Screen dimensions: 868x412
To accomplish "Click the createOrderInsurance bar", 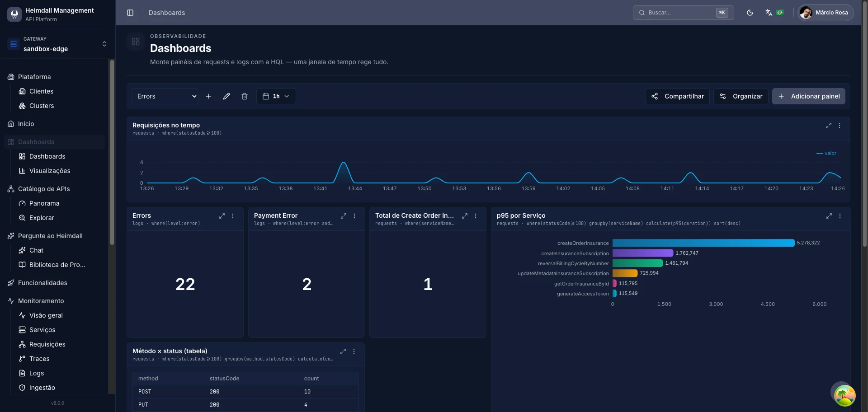I will [x=703, y=243].
